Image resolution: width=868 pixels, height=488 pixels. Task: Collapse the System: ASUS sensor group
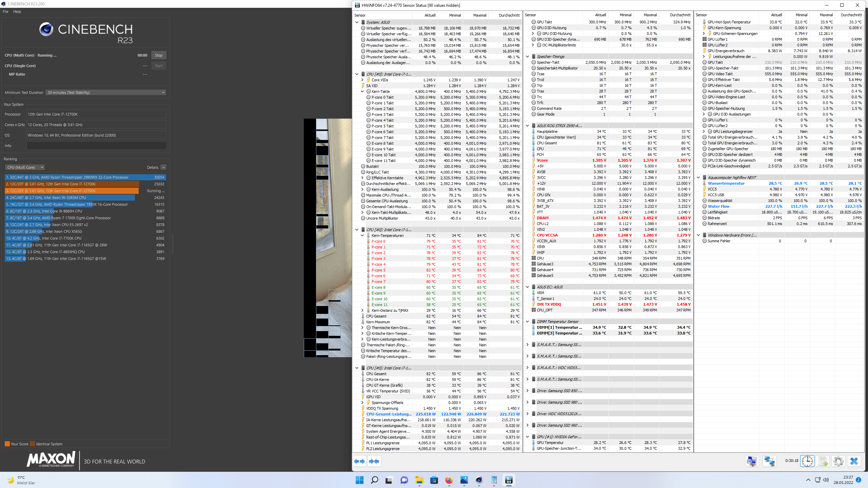pyautogui.click(x=357, y=22)
